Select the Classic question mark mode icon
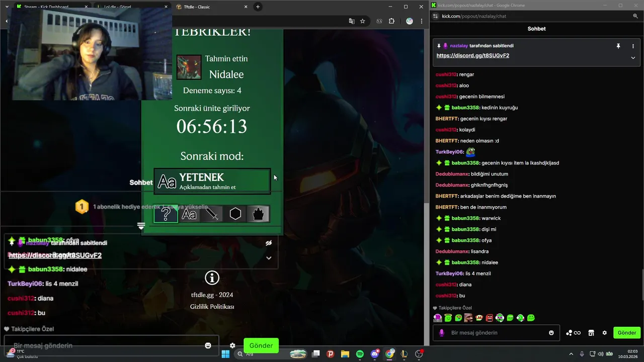This screenshot has width=644, height=362. [166, 214]
